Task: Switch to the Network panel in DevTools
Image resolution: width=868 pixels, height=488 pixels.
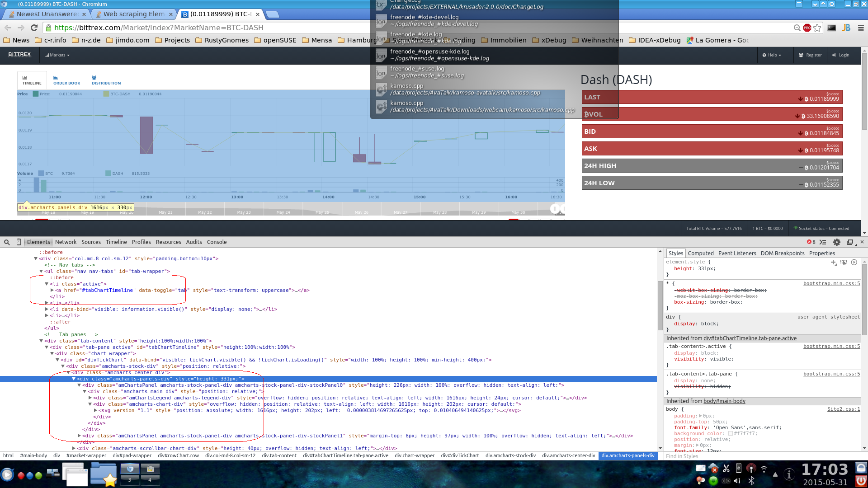Action: tap(66, 242)
